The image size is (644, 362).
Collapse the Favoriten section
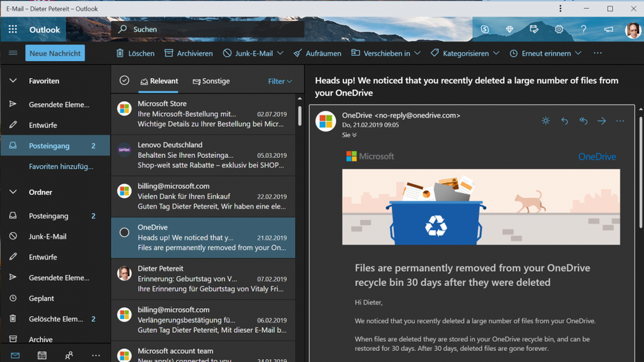pyautogui.click(x=13, y=81)
